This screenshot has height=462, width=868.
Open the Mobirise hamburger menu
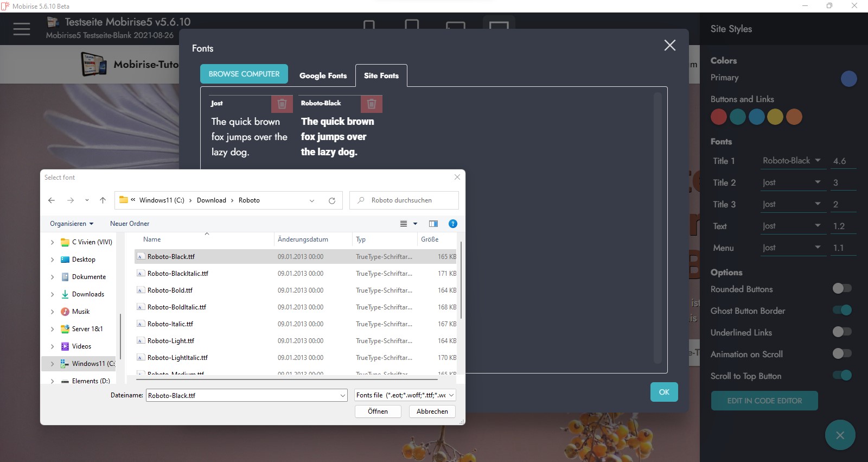coord(22,29)
